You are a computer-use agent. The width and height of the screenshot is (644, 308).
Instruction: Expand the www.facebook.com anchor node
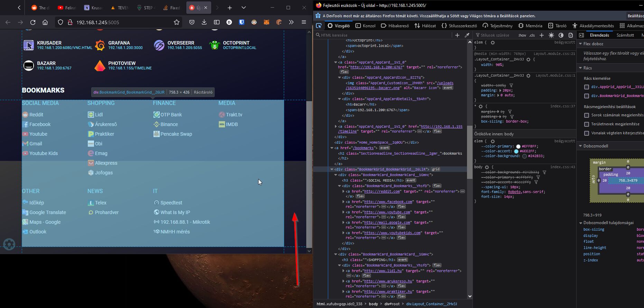point(343,202)
